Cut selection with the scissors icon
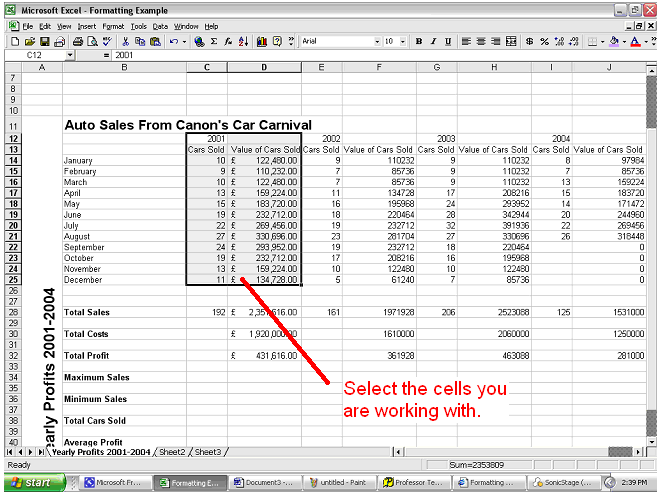The width and height of the screenshot is (659, 493). [125, 42]
